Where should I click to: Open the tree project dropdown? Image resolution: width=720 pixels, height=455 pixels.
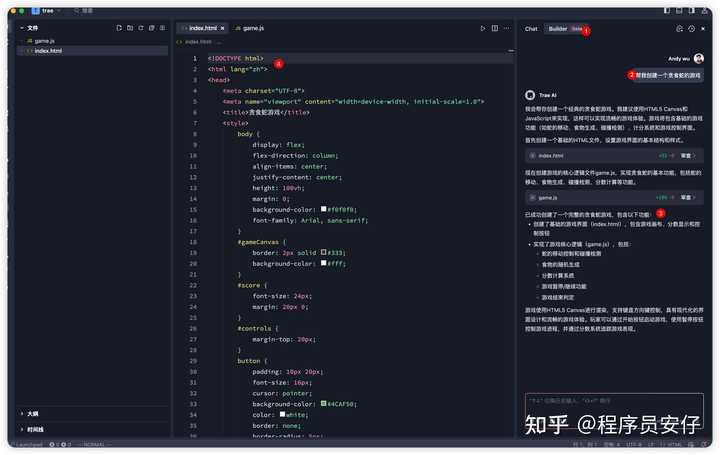pyautogui.click(x=47, y=11)
